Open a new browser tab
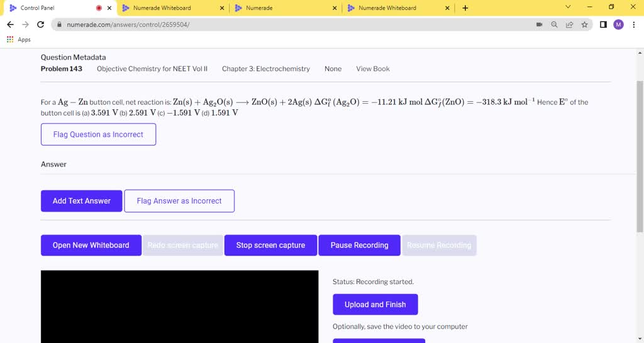The width and height of the screenshot is (644, 343). (x=465, y=8)
